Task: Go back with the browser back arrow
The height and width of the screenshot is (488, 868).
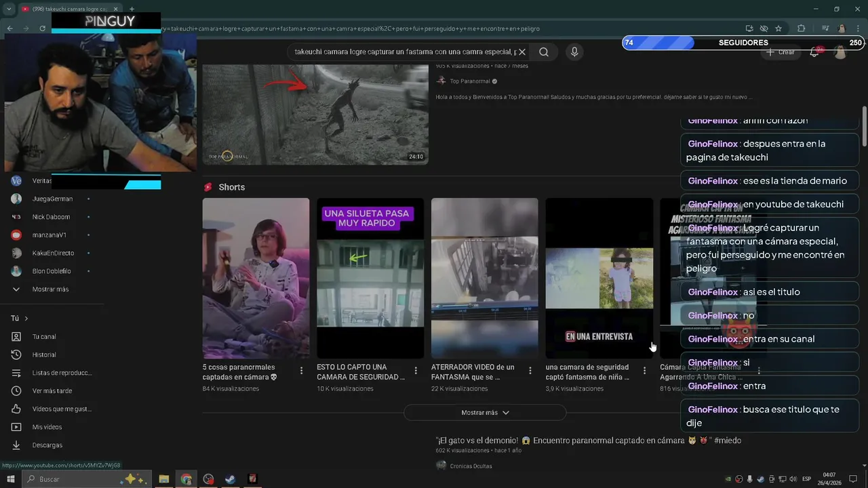Action: click(9, 28)
